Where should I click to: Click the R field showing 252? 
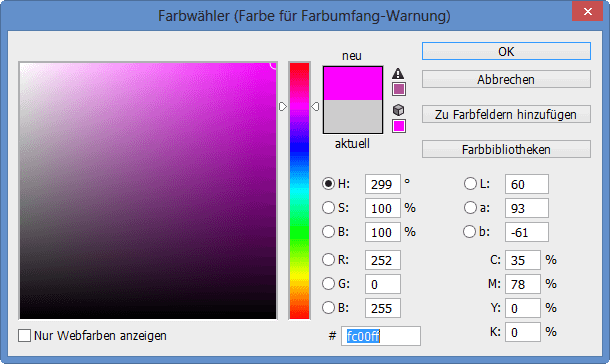coord(383,260)
